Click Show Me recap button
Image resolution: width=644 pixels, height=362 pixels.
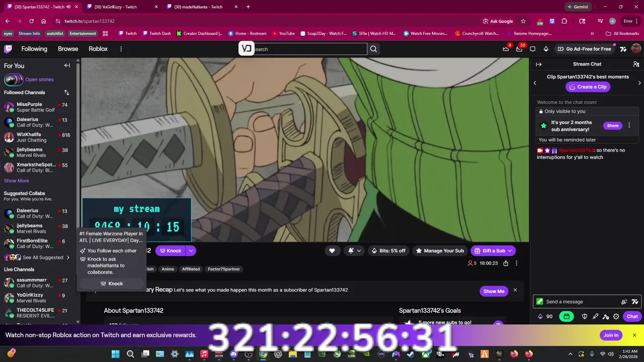click(494, 291)
